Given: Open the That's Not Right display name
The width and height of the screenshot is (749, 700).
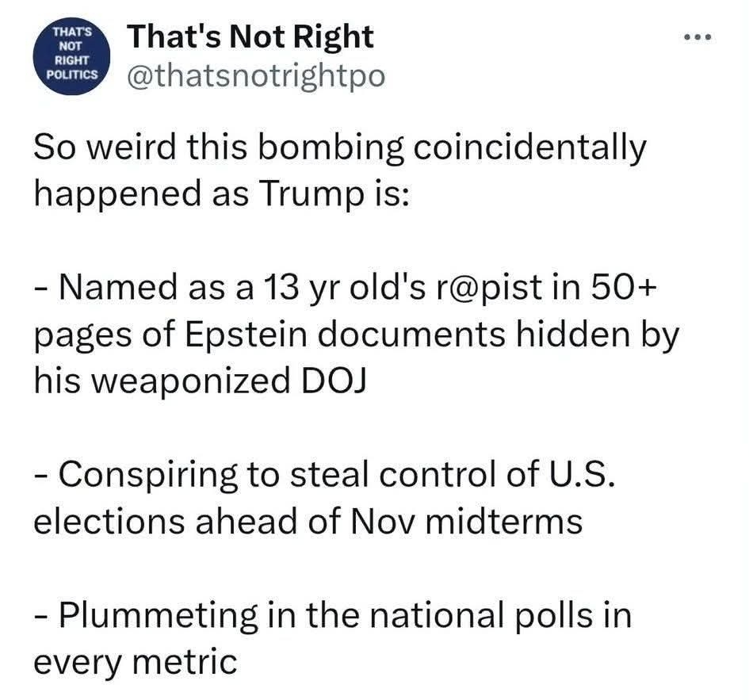Looking at the screenshot, I should point(250,36).
